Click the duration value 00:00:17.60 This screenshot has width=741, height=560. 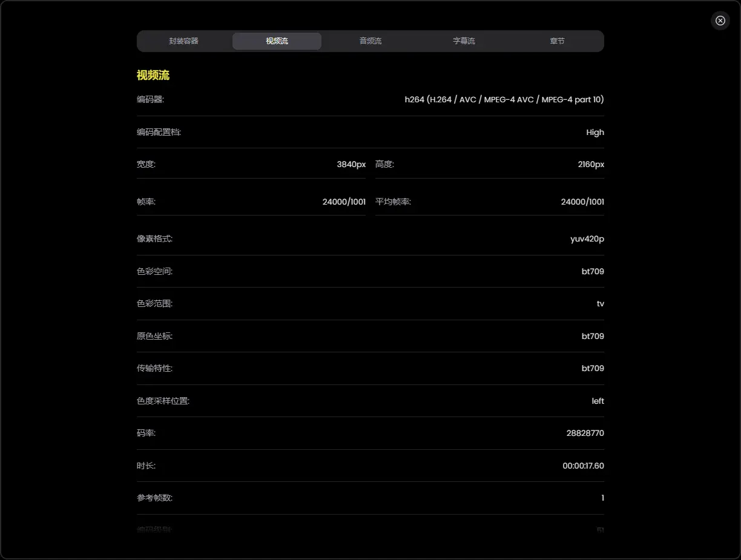click(583, 466)
